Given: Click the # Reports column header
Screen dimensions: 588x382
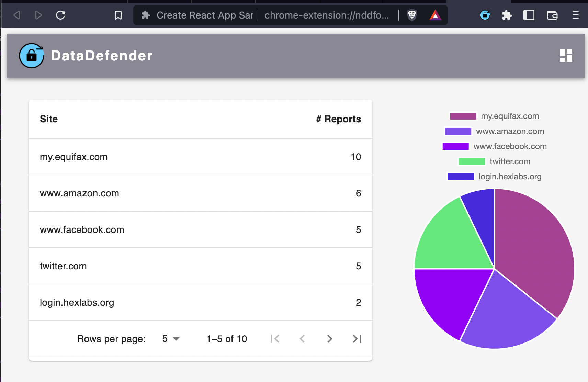Looking at the screenshot, I should click(338, 119).
